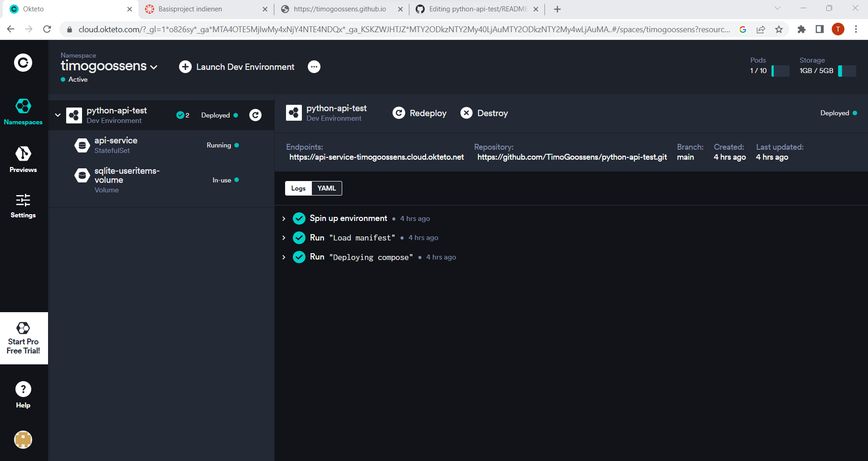The height and width of the screenshot is (461, 868).
Task: Click the python-api-test icon in detail header
Action: [x=294, y=113]
